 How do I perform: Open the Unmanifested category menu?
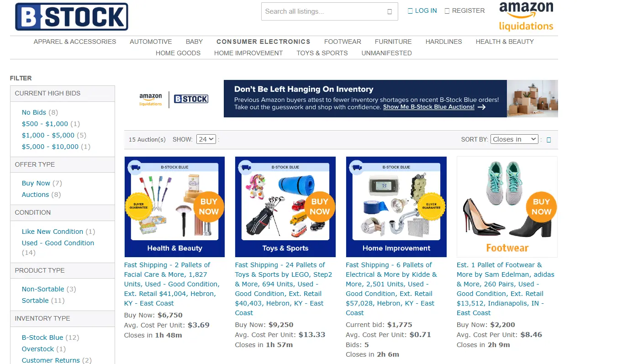click(x=387, y=53)
